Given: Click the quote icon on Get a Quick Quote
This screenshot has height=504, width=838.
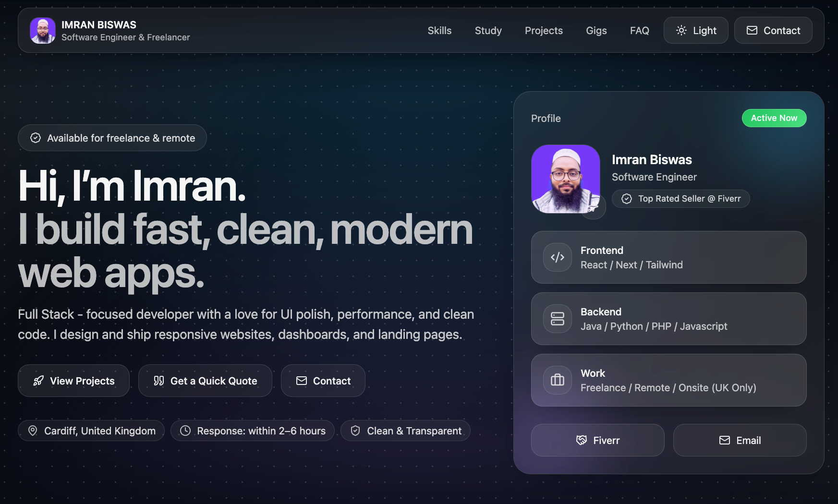Looking at the screenshot, I should [159, 381].
